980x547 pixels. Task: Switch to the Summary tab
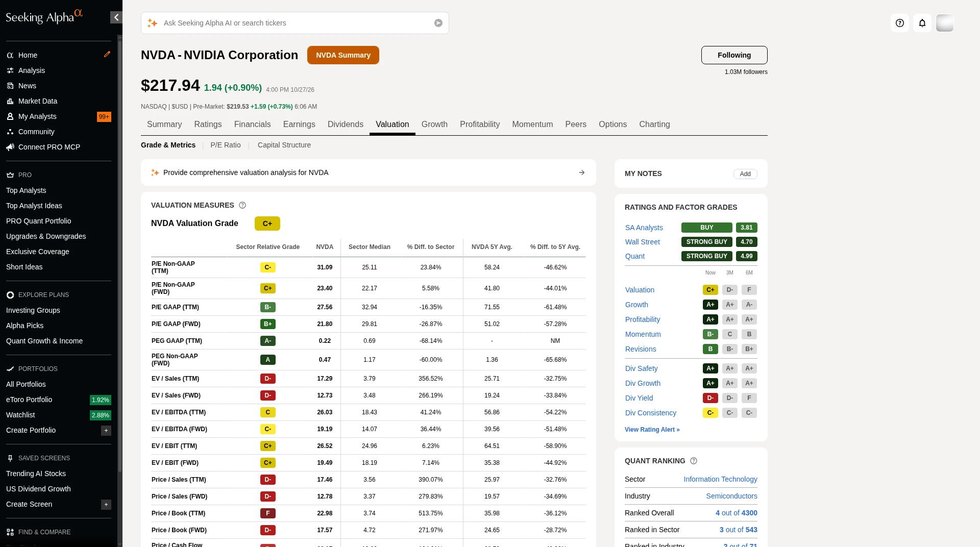pos(164,125)
